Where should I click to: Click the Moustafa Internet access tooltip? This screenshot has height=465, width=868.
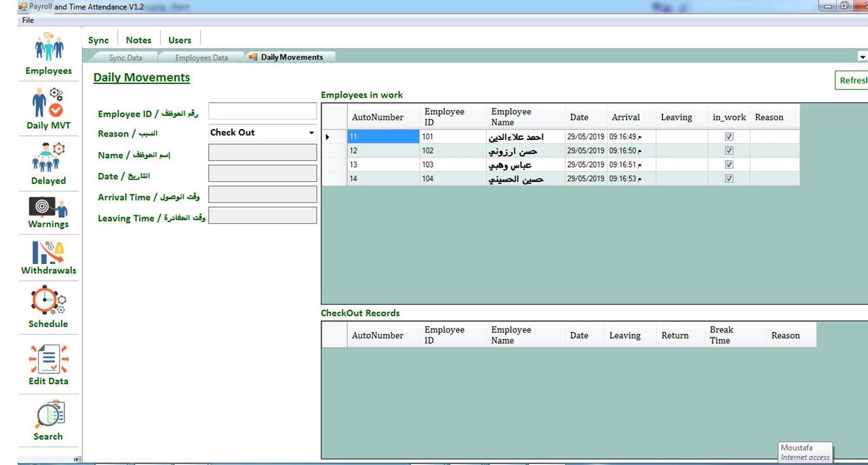805,453
